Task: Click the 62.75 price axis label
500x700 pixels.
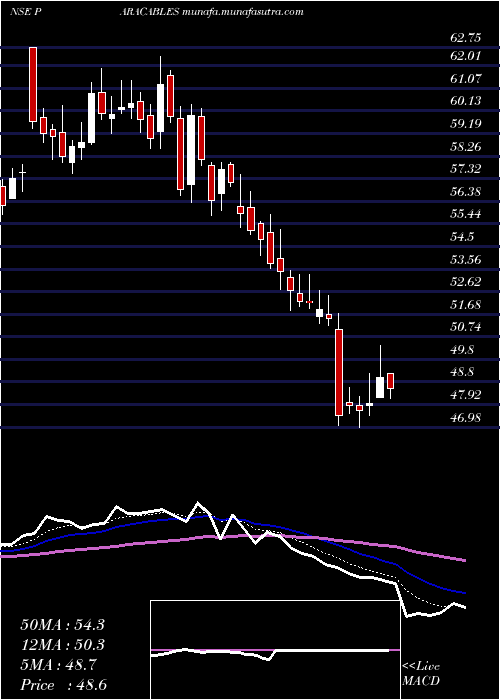Action: 466,38
